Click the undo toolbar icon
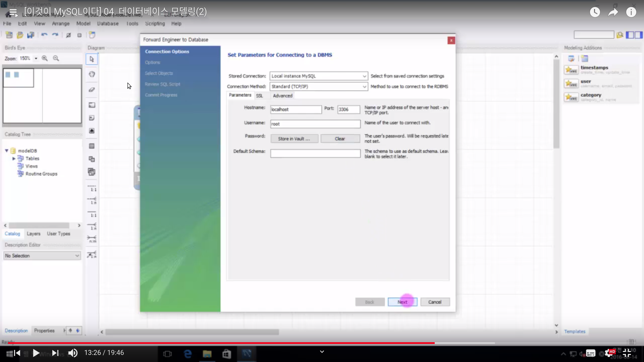Image resolution: width=644 pixels, height=362 pixels. click(x=44, y=35)
